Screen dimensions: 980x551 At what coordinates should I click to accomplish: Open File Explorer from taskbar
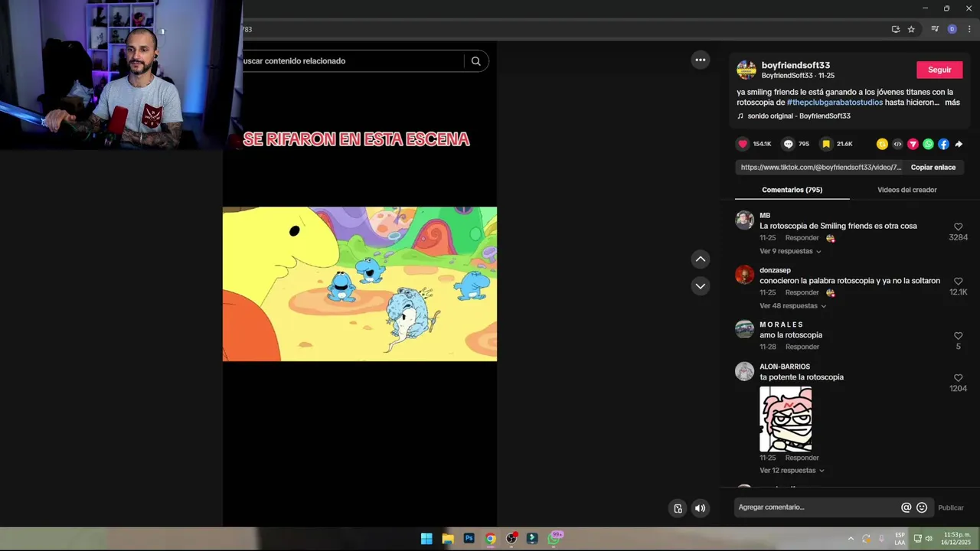click(x=448, y=539)
